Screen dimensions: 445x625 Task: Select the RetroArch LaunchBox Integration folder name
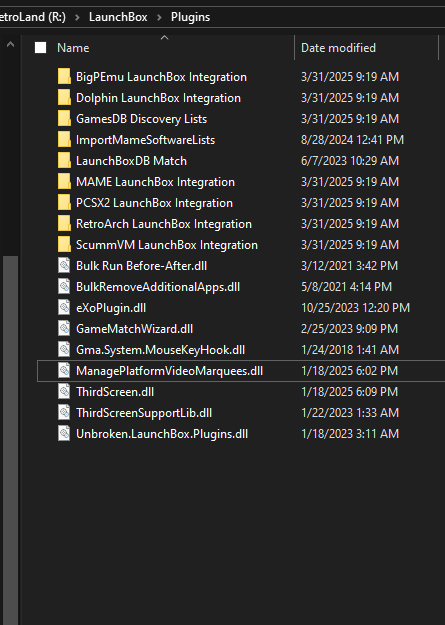pos(164,224)
